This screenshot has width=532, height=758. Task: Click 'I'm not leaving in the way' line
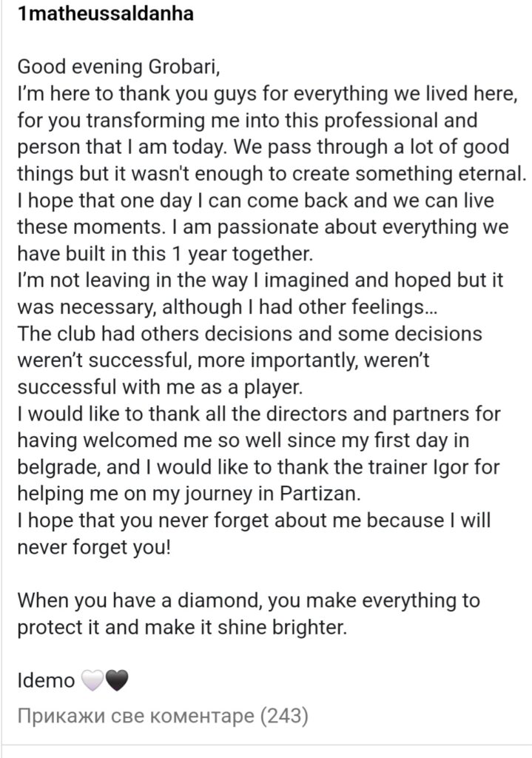[260, 281]
